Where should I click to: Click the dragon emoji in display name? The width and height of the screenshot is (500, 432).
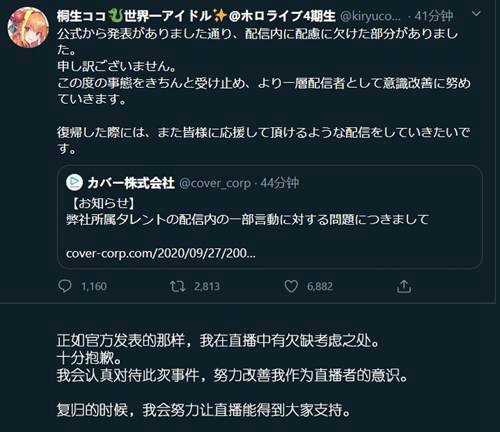click(116, 16)
